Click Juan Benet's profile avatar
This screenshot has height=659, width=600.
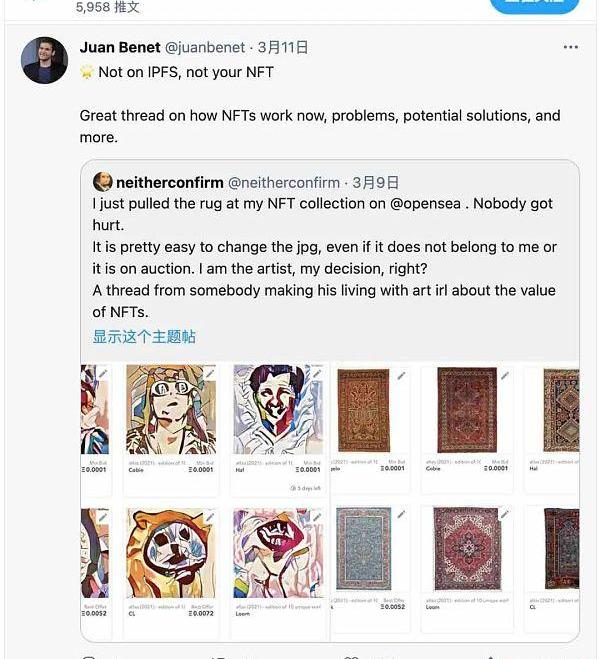(x=44, y=60)
